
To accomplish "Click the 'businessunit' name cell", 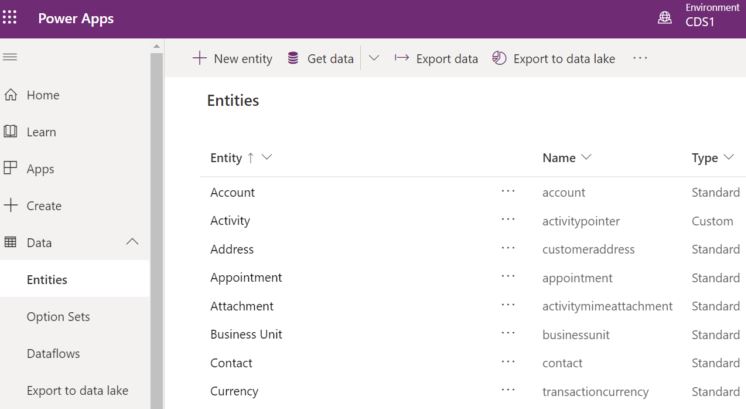I will point(576,334).
